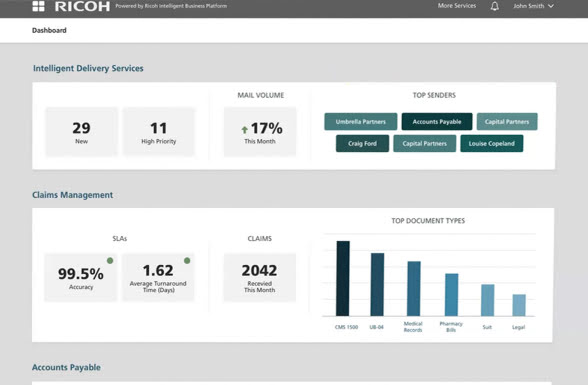This screenshot has height=385, width=588.
Task: Click the TOP SENDERS heading
Action: coord(434,95)
